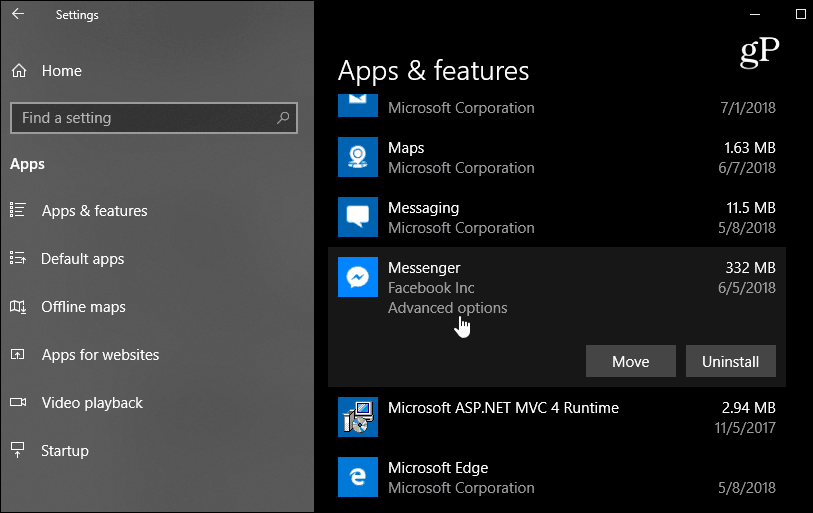813x513 pixels.
Task: Click the Video playback camera icon
Action: [18, 402]
